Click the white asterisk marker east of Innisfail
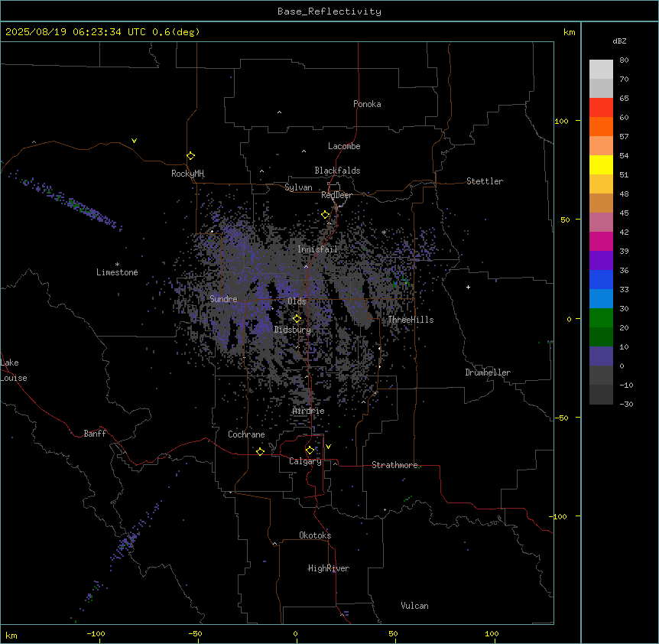This screenshot has width=659, height=644. (384, 232)
